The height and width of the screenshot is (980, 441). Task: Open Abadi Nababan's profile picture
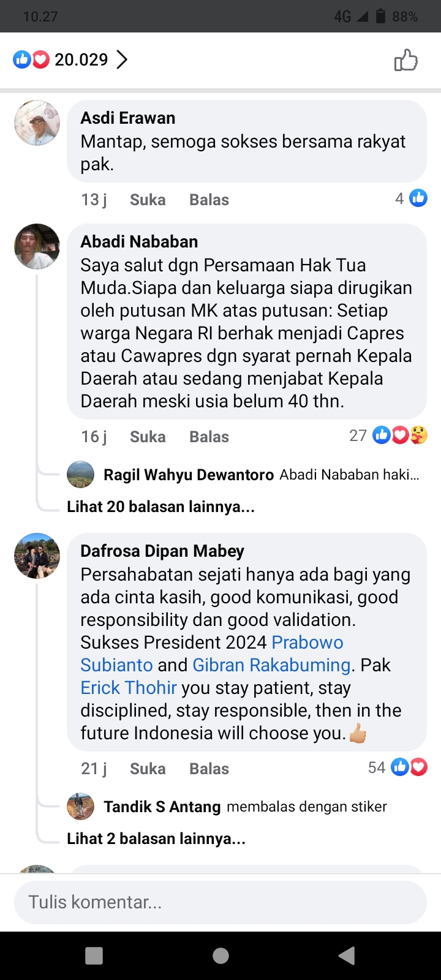37,246
